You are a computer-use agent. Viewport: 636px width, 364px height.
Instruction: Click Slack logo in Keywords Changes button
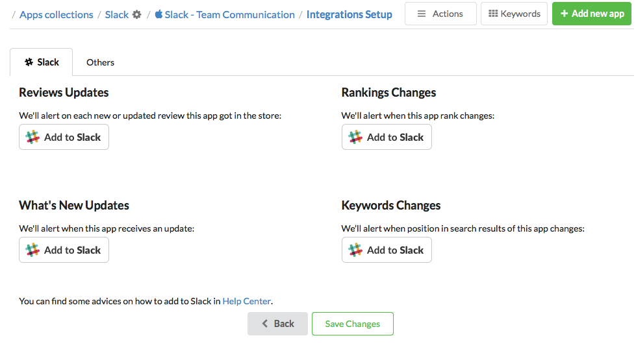pos(355,250)
